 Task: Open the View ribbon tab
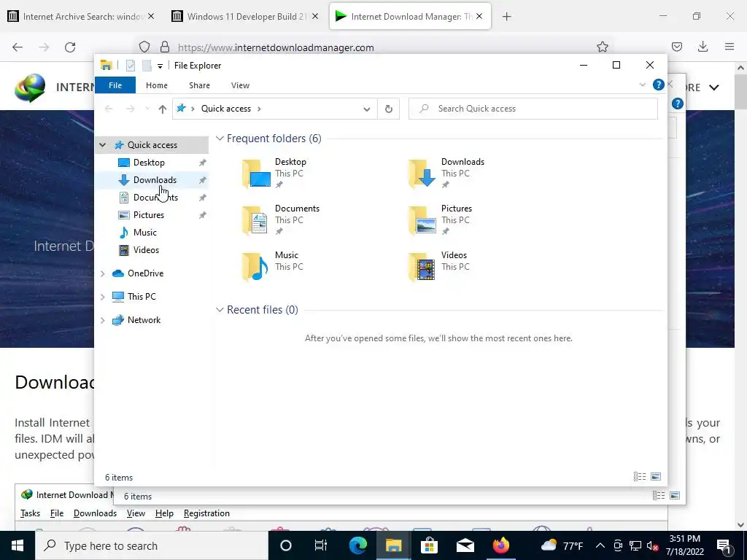240,85
